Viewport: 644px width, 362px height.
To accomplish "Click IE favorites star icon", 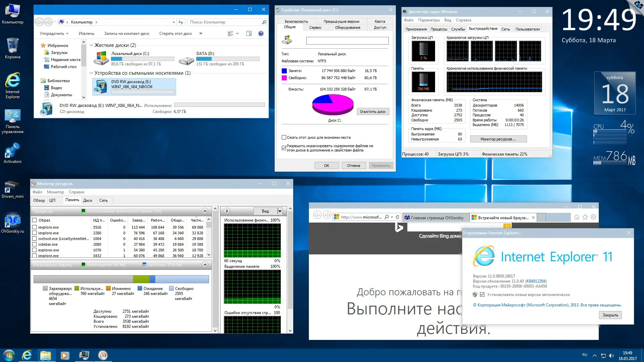I will [585, 217].
